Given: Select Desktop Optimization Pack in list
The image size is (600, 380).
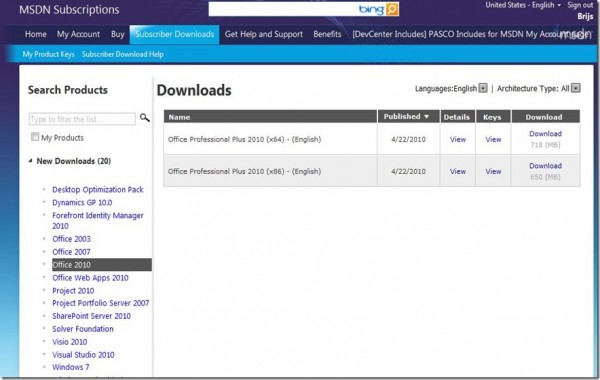Looking at the screenshot, I should pyautogui.click(x=98, y=189).
